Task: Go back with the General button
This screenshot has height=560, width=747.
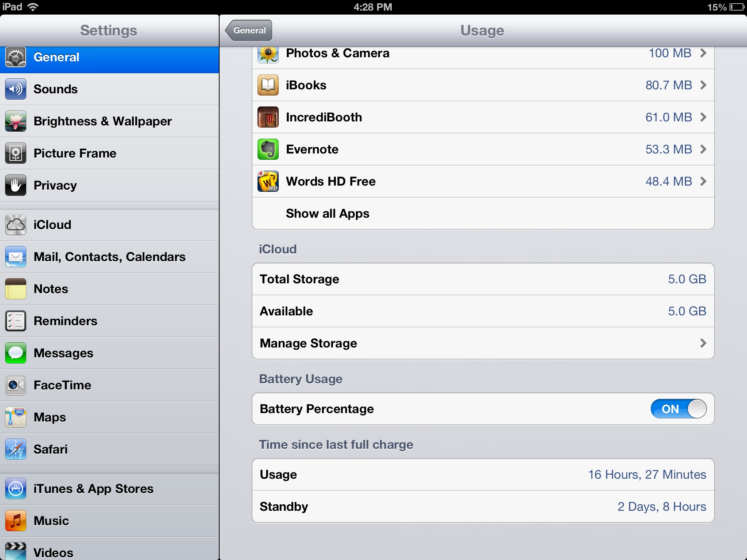Action: [249, 30]
